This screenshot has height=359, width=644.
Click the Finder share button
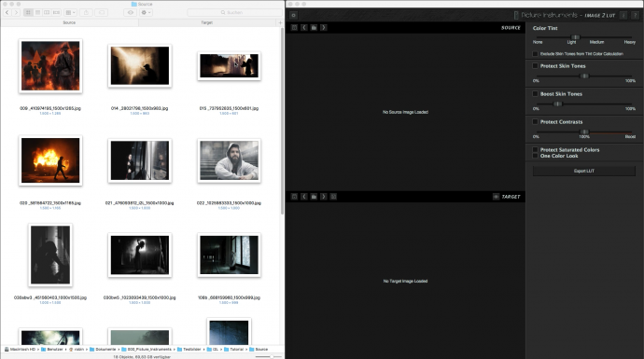pos(86,13)
